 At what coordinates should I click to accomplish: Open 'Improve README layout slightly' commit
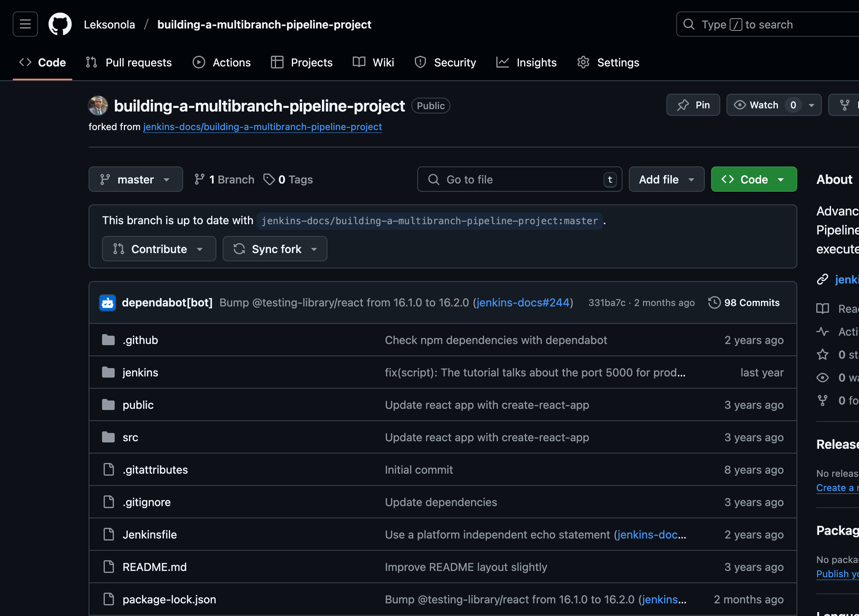point(466,567)
